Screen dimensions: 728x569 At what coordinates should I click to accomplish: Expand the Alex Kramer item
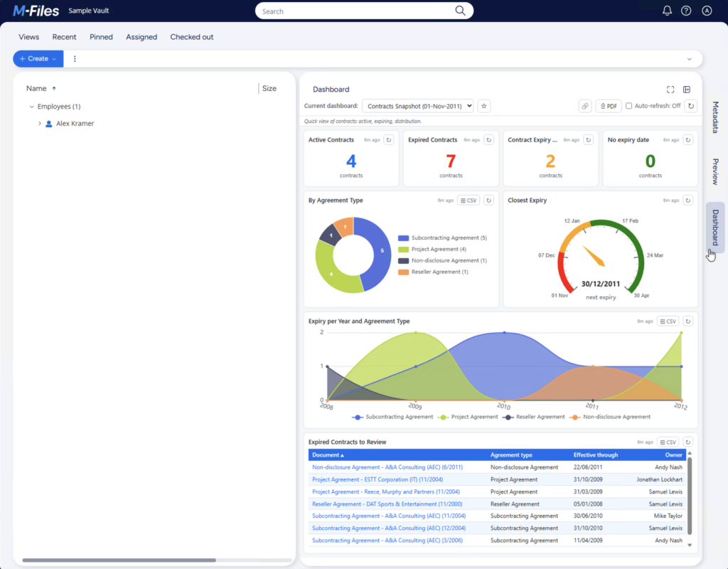pyautogui.click(x=40, y=124)
